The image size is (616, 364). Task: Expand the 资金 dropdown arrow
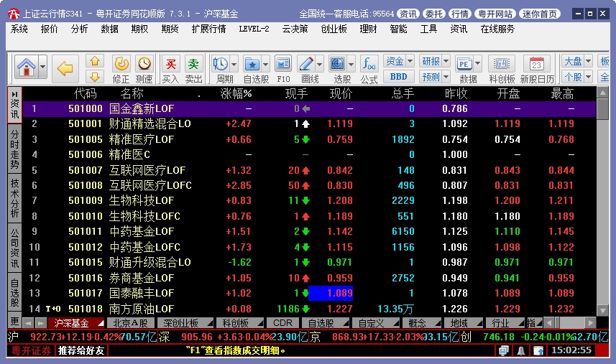pos(410,61)
